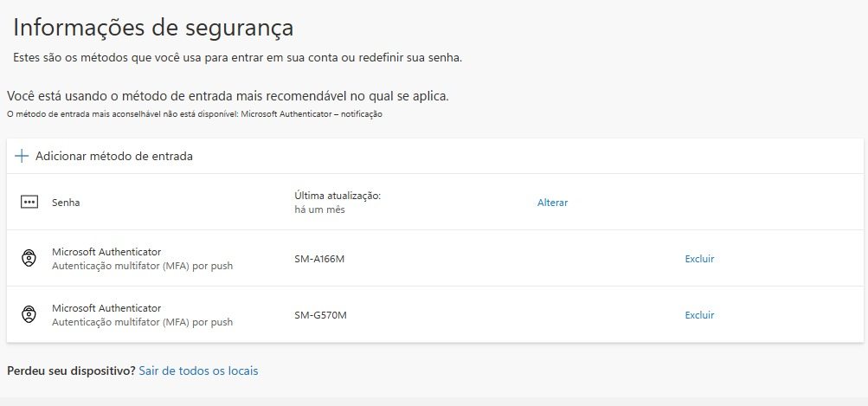Click the 'Informações de segurança' page heading

pos(153,28)
